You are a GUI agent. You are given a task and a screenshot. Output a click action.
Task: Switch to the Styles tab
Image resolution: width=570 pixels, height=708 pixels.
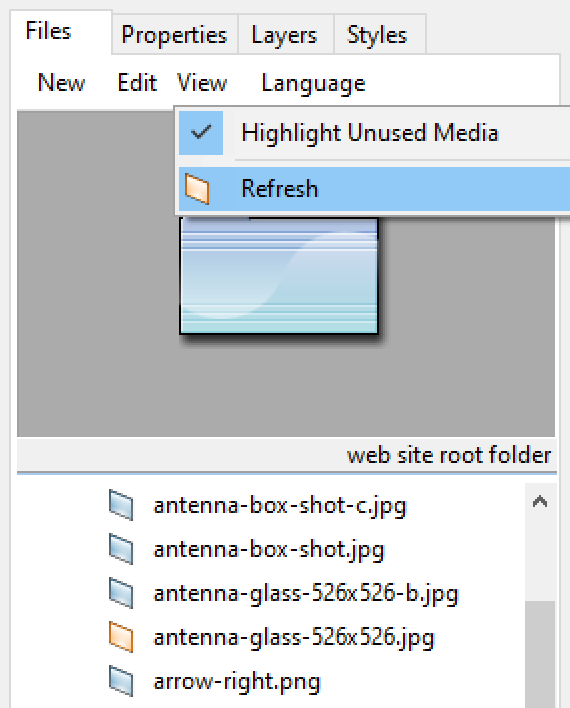point(377,35)
